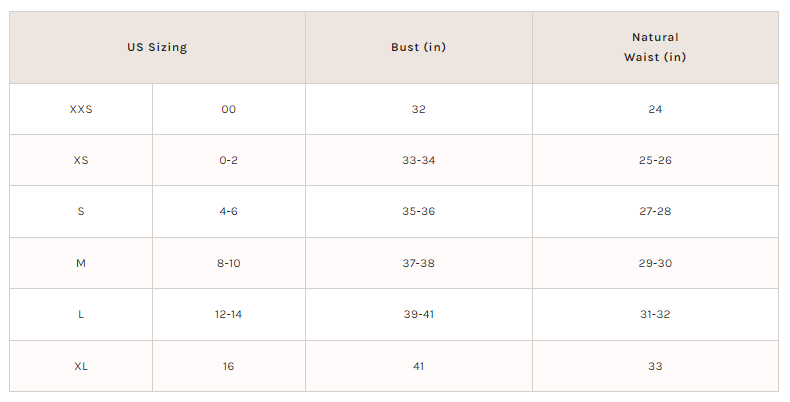This screenshot has height=402, width=790.
Task: Click the bust value 39-41
Action: click(x=419, y=314)
